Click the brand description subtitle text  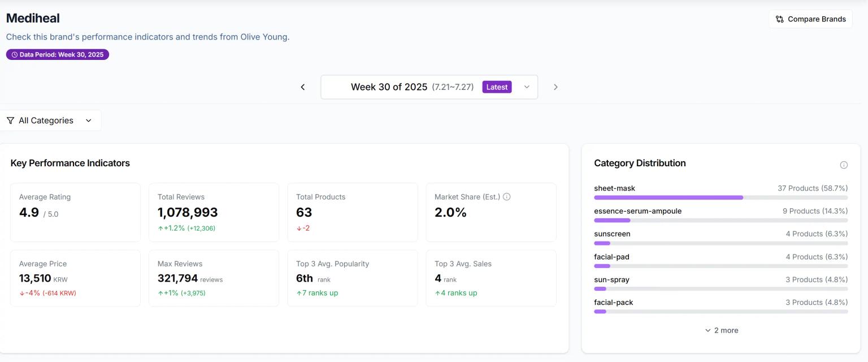pos(147,37)
